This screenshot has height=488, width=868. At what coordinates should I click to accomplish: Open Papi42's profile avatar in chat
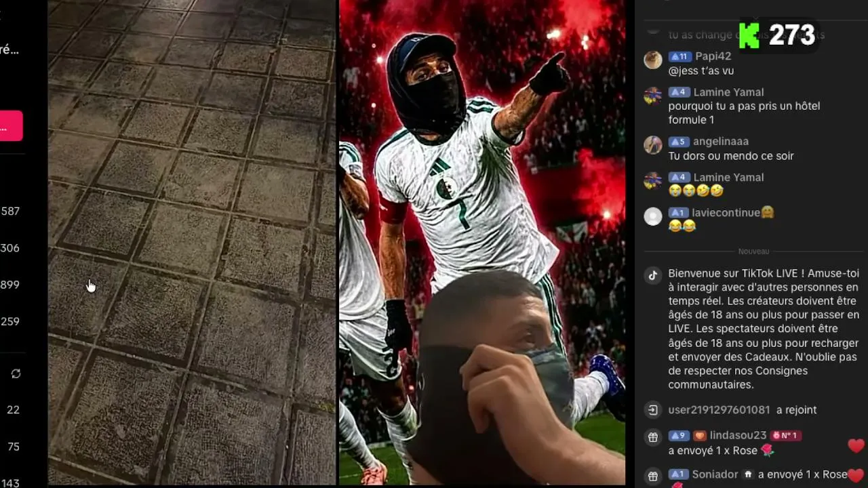pos(653,60)
